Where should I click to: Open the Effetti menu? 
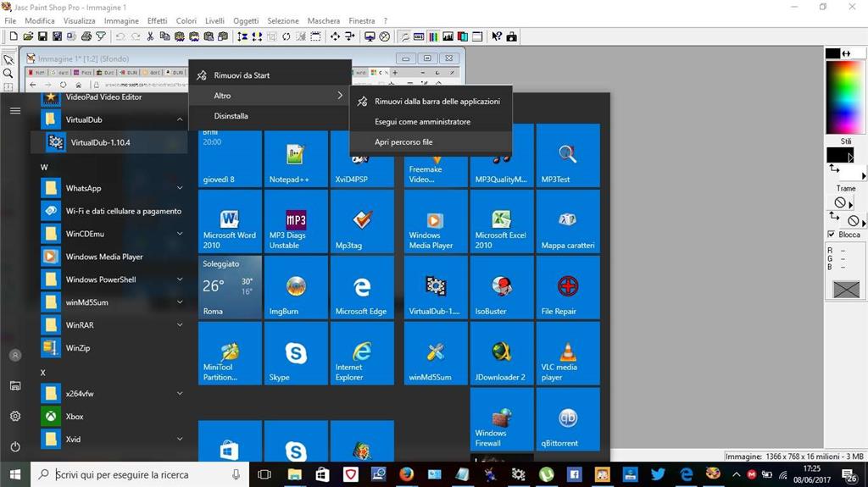[157, 20]
